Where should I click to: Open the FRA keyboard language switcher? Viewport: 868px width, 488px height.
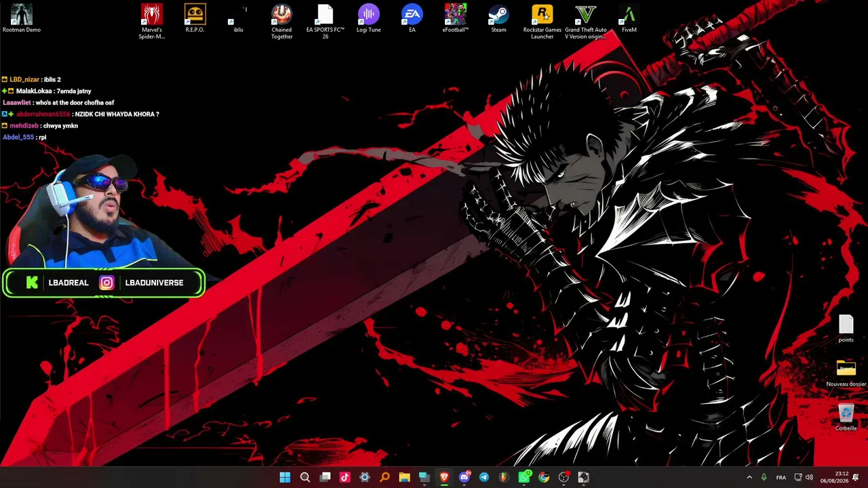[x=781, y=477]
